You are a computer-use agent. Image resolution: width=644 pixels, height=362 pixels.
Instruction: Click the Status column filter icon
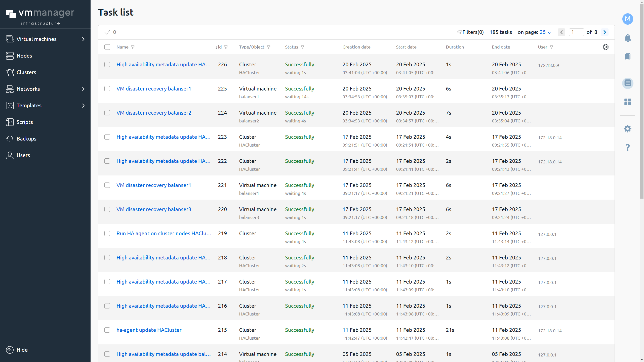pyautogui.click(x=302, y=47)
